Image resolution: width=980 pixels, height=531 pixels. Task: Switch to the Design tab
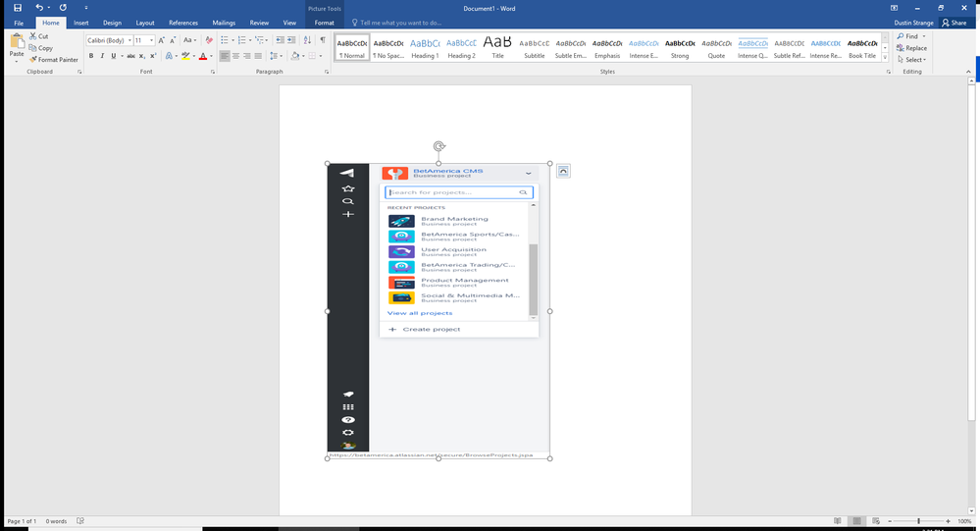click(113, 23)
